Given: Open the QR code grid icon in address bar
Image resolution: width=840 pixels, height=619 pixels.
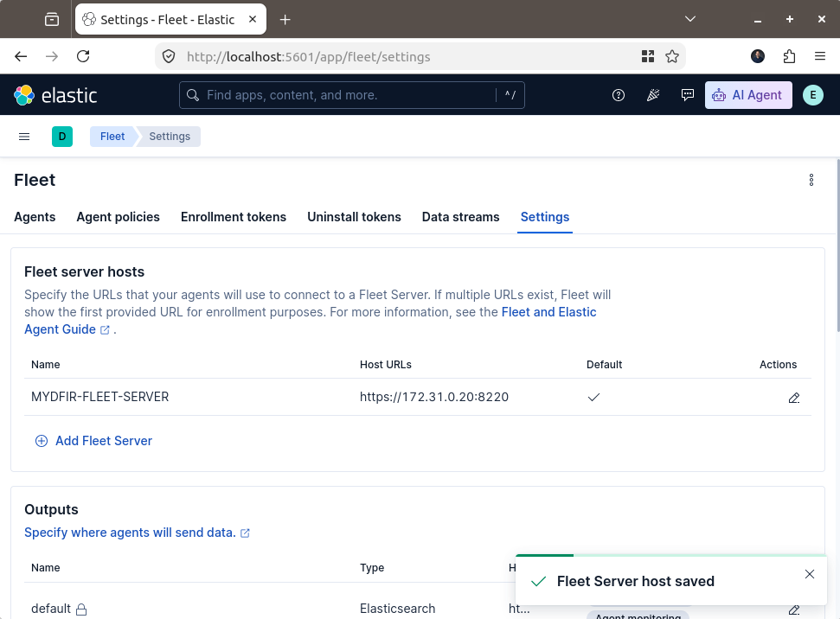Looking at the screenshot, I should 648,56.
